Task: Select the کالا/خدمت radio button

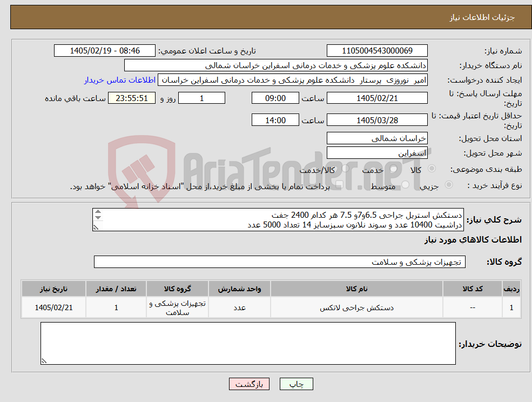Action: (345, 169)
